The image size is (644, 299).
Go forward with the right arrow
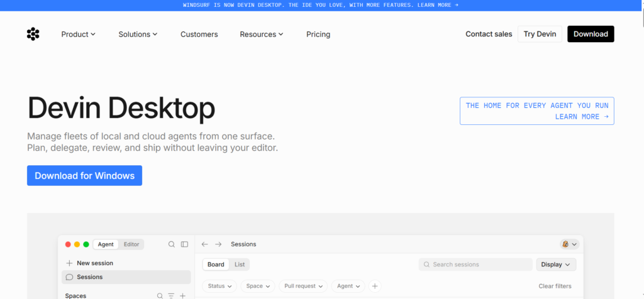(x=218, y=244)
